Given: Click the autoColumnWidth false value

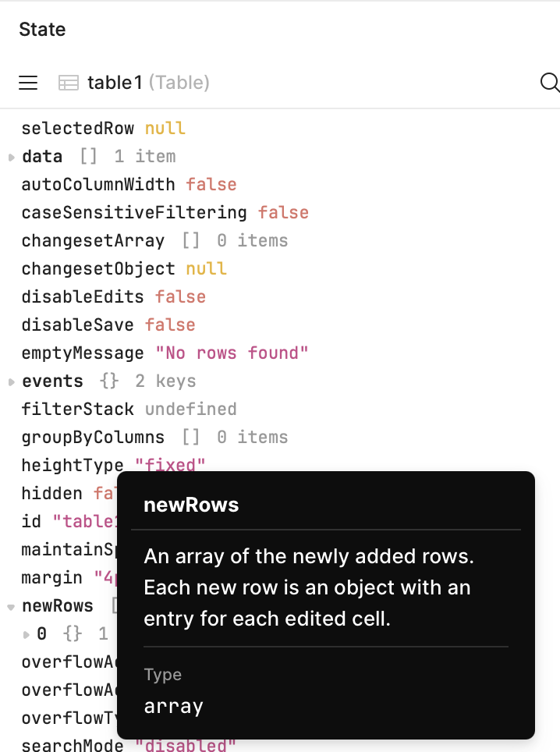Looking at the screenshot, I should click(211, 184).
